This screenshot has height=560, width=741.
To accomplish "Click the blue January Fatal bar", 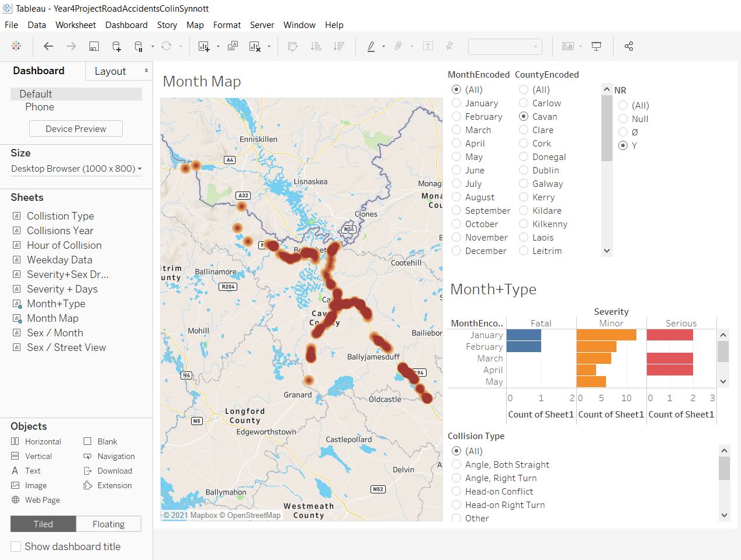I will 524,335.
